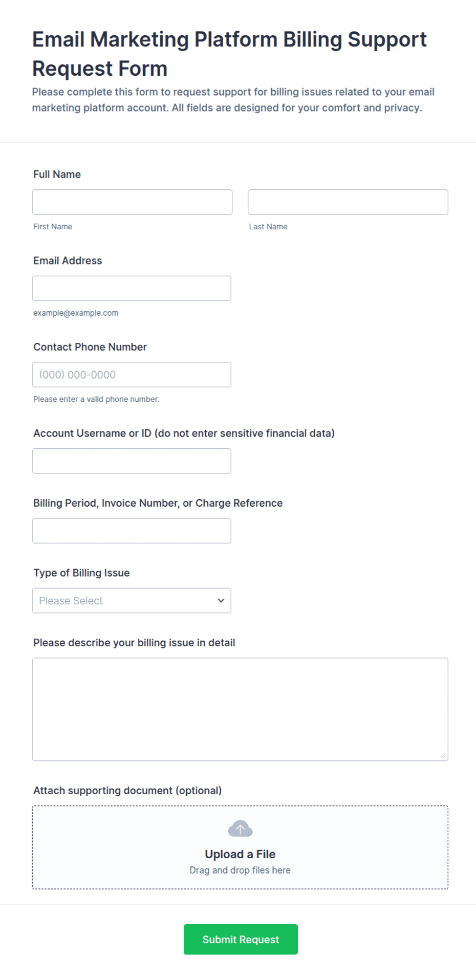Click the form title heading
Image resolution: width=476 pixels, height=980 pixels.
pyautogui.click(x=229, y=54)
